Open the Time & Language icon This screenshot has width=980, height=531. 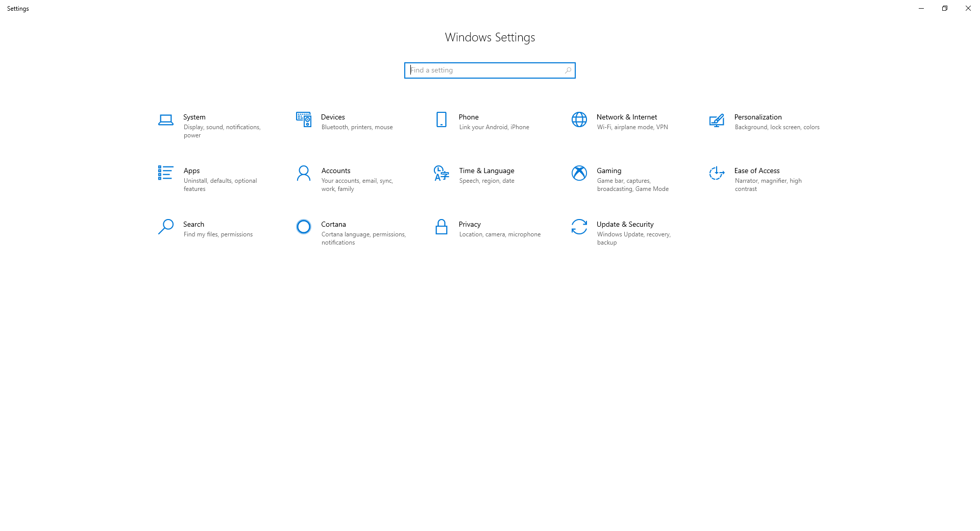pos(442,173)
